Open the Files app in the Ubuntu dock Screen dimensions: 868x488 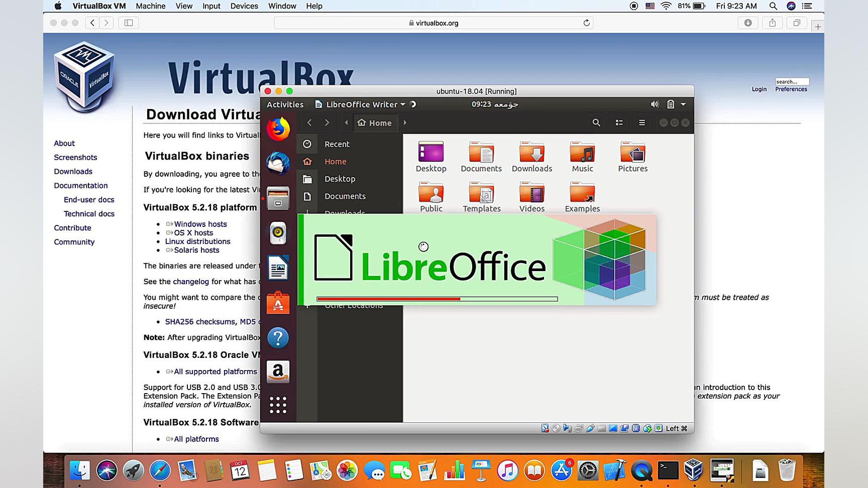278,198
